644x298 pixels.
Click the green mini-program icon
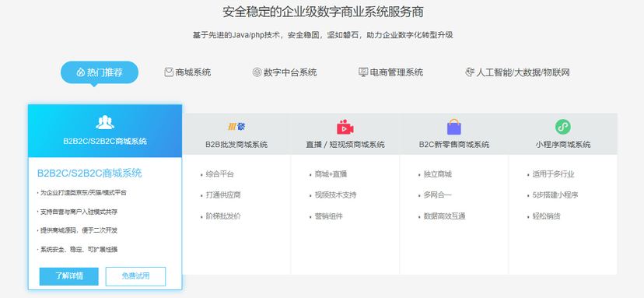point(562,127)
